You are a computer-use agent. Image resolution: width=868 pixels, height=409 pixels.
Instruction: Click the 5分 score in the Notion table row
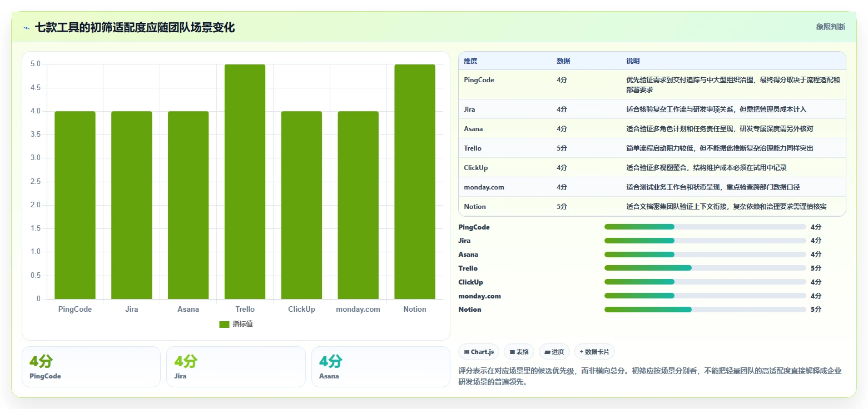562,207
